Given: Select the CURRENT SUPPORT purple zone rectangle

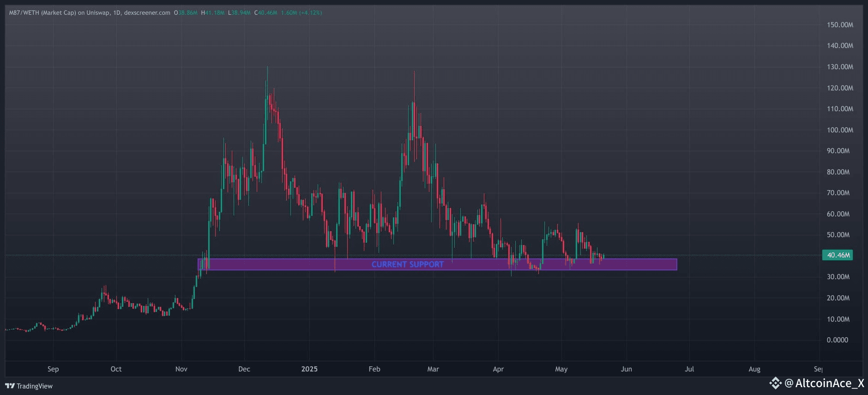Looking at the screenshot, I should coord(437,264).
